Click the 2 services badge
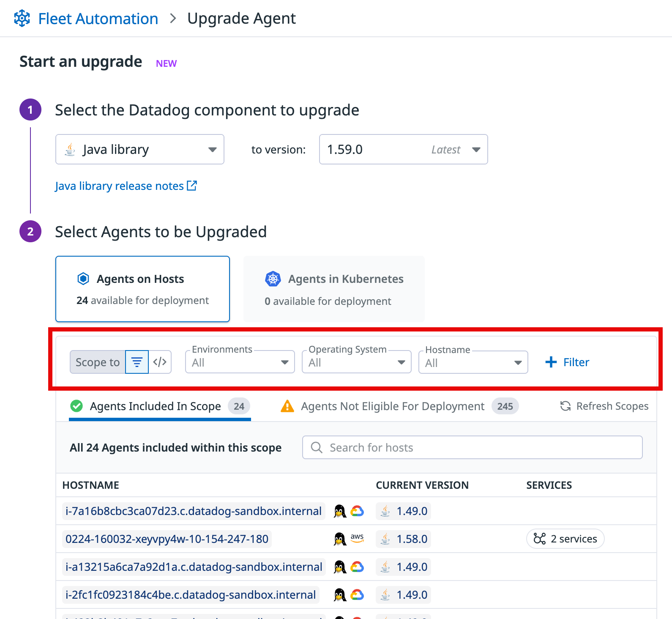Viewport: 672px width, 619px height. [565, 539]
